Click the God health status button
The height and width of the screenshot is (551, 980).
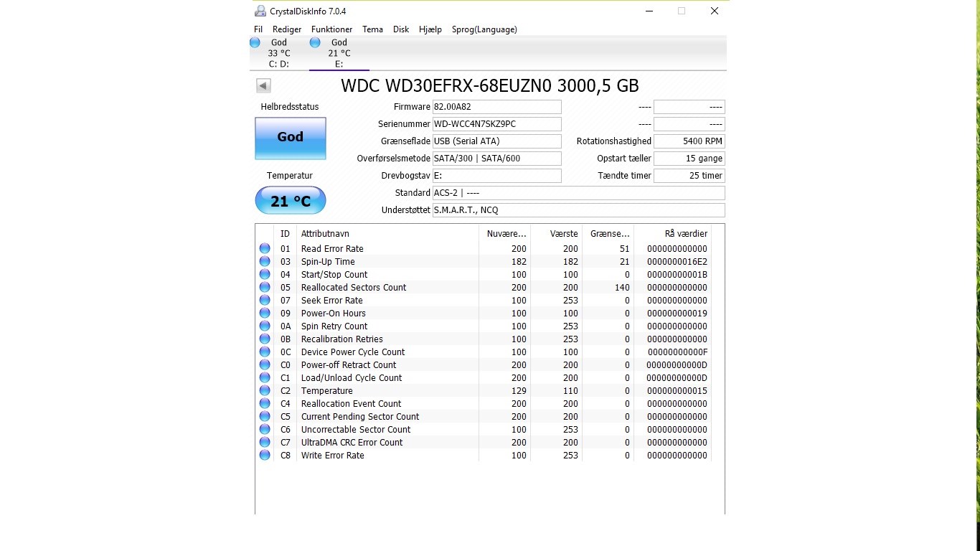[x=291, y=138]
